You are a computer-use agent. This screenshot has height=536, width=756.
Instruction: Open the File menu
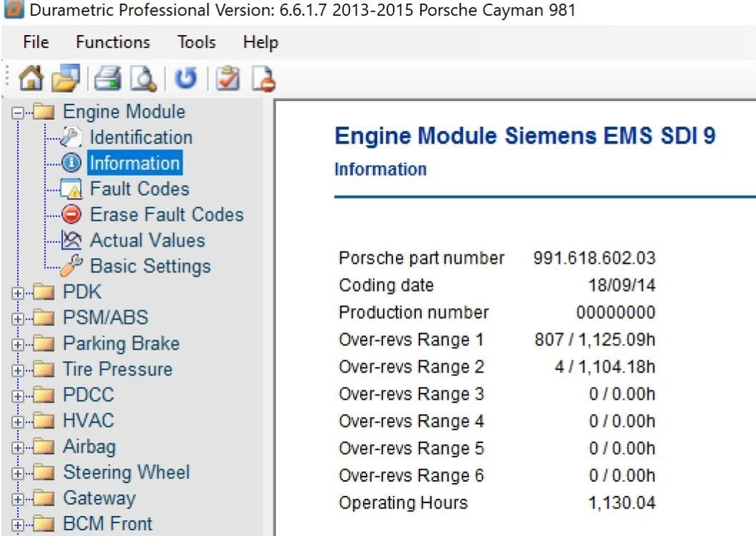36,42
